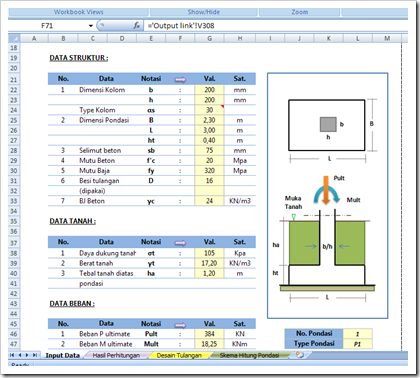Click the Kpa unit cell
The width and height of the screenshot is (420, 378).
[240, 253]
